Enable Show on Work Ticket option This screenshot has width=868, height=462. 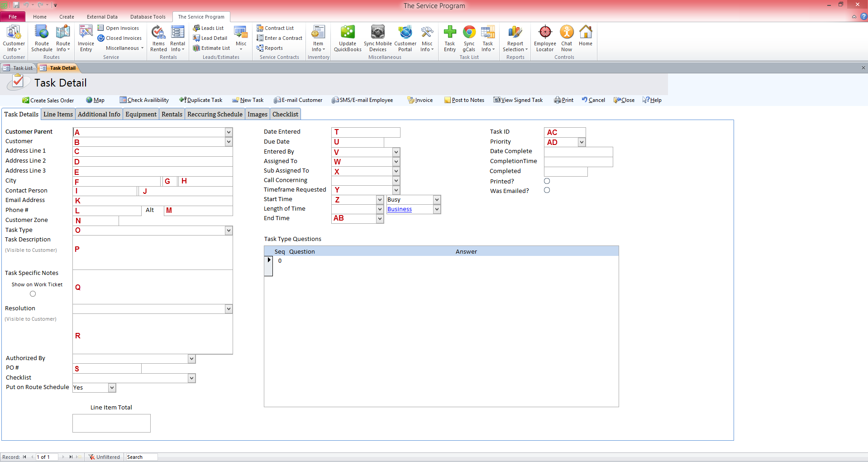(33, 294)
